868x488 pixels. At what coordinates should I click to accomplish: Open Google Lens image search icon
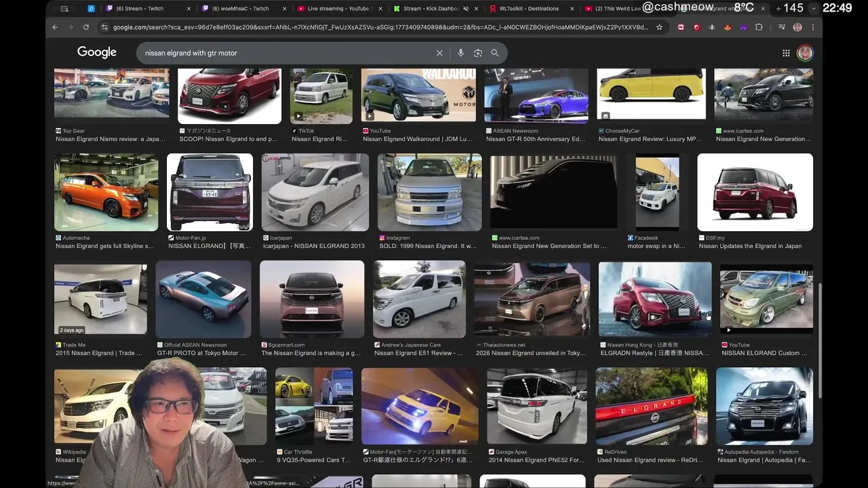478,53
